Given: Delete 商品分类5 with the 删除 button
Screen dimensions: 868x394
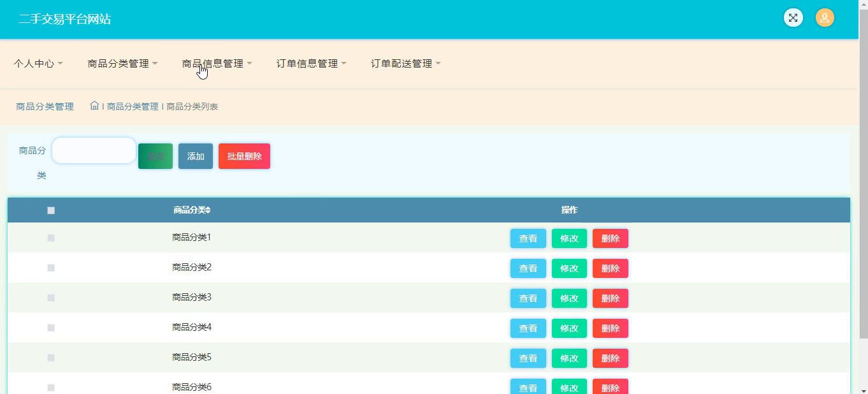Looking at the screenshot, I should point(611,358).
